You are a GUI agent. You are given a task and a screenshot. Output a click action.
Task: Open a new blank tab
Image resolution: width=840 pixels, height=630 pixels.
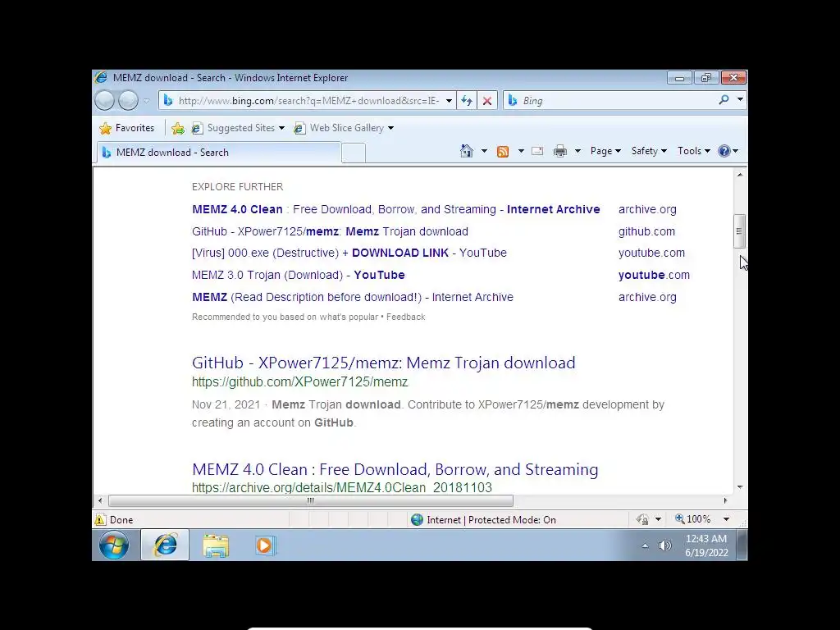pyautogui.click(x=354, y=153)
